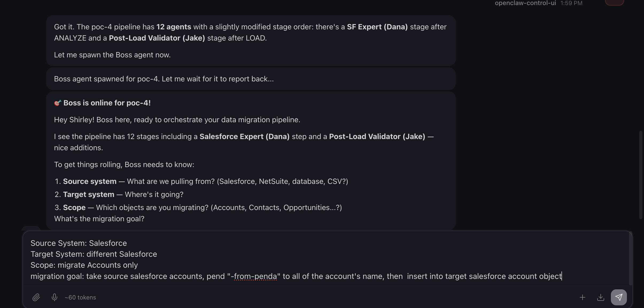Click the 1:59 PM message timestamp
Image resolution: width=644 pixels, height=308 pixels.
[x=571, y=3]
